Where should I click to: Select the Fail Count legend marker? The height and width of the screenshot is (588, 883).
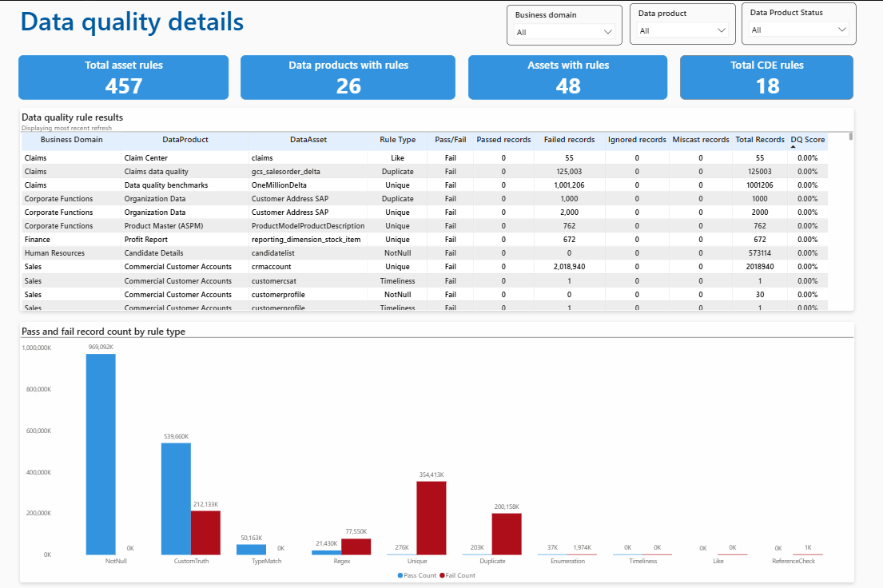[x=442, y=575]
